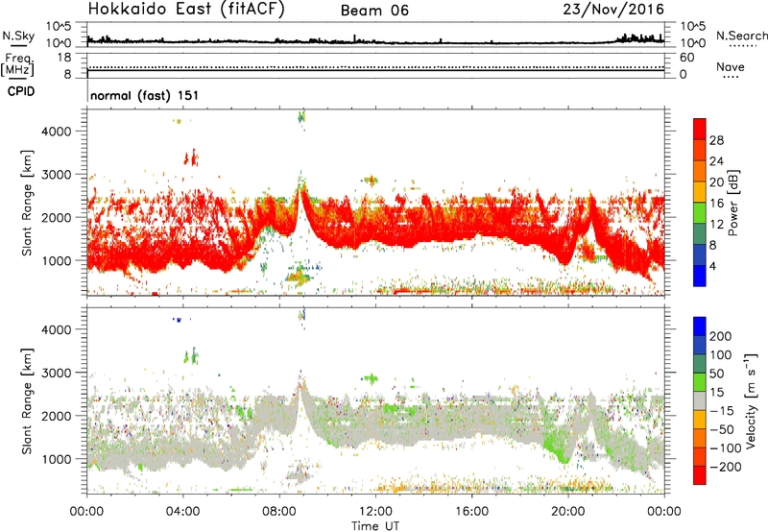Click yellow Velocity segment between -15 and -50
This screenshot has height=532, width=768.
pos(700,420)
